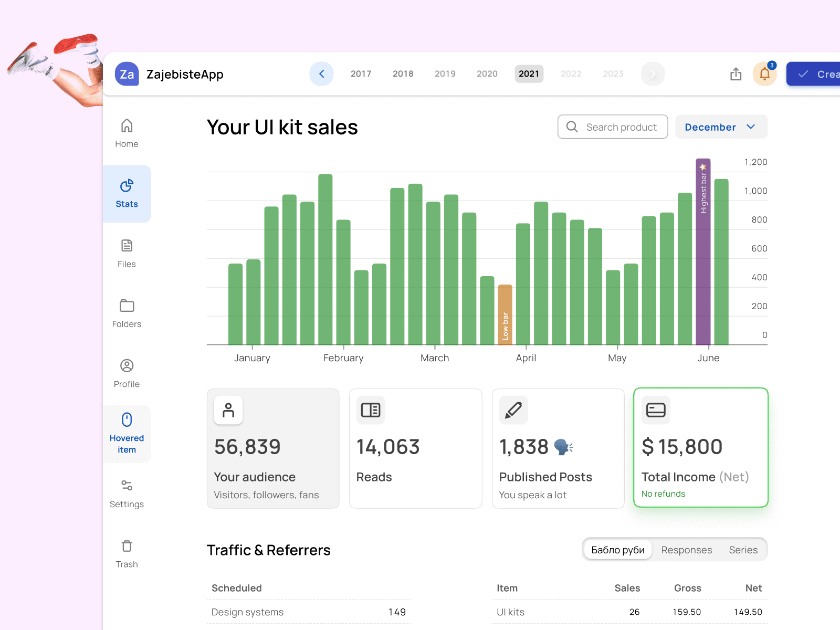
Task: Click the next-years chevron arrow
Action: coord(653,73)
